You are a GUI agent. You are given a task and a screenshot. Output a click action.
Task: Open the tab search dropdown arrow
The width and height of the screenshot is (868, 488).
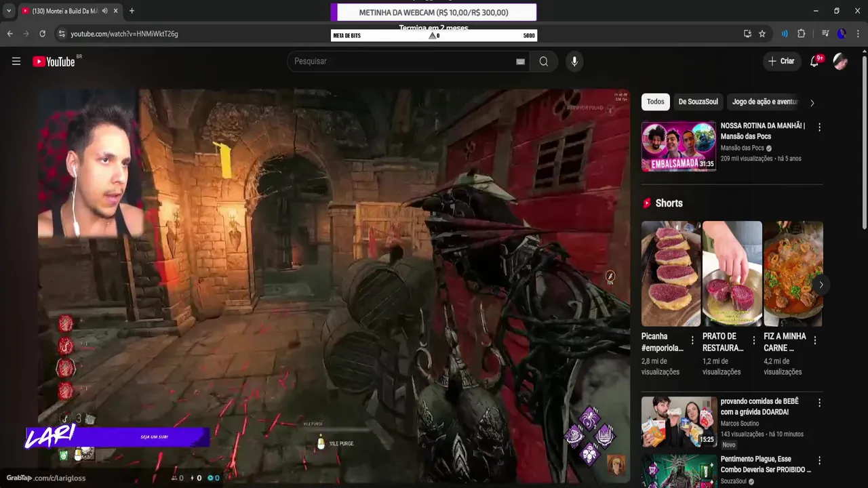[9, 11]
